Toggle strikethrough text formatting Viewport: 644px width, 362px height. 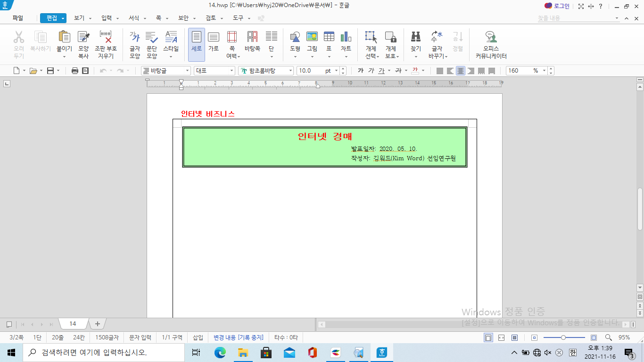point(398,71)
